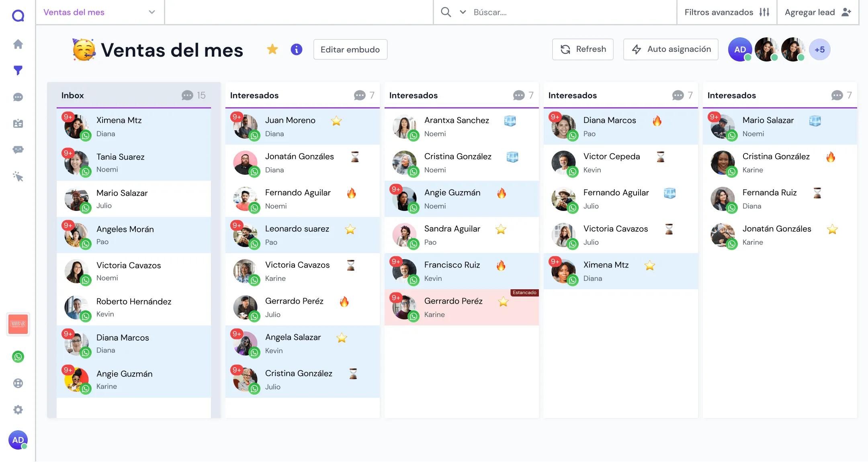Click the red MIBAR brand swatch

tap(18, 324)
